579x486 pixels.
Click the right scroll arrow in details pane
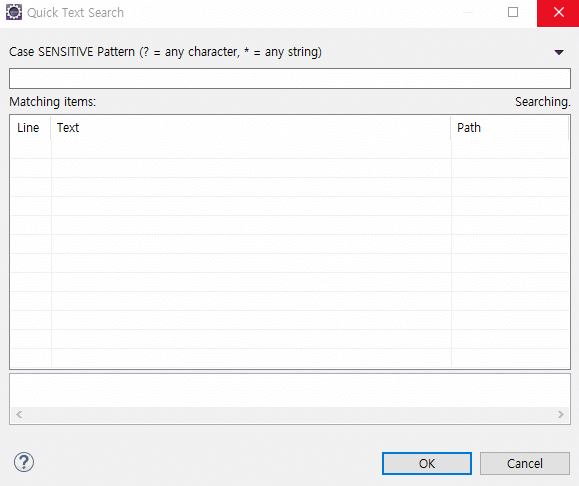click(x=561, y=414)
